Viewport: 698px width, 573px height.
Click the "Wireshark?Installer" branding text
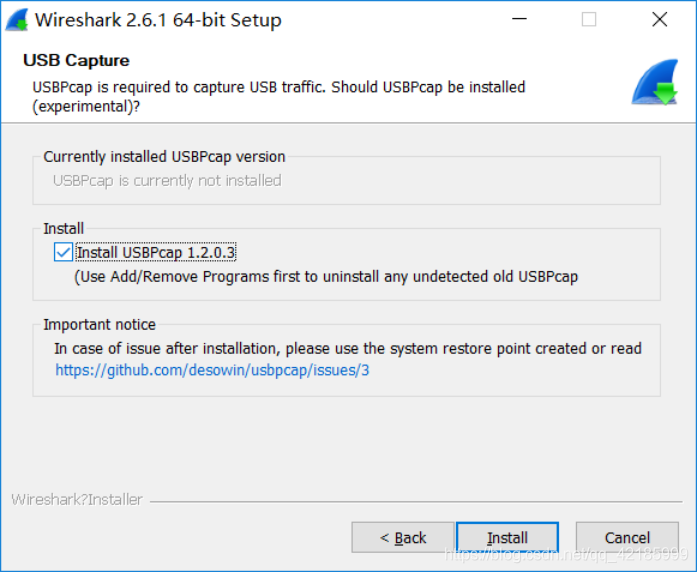77,500
